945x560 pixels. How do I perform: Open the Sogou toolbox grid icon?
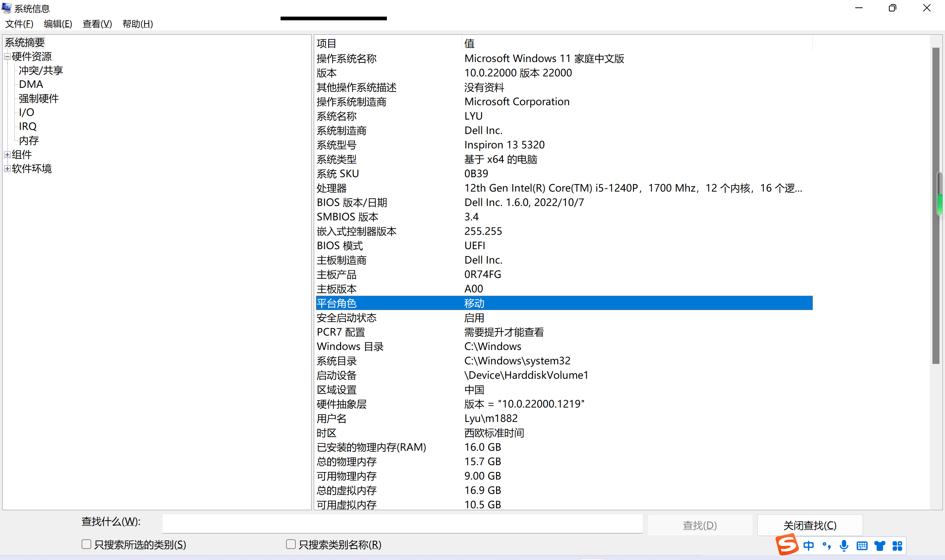coord(897,546)
